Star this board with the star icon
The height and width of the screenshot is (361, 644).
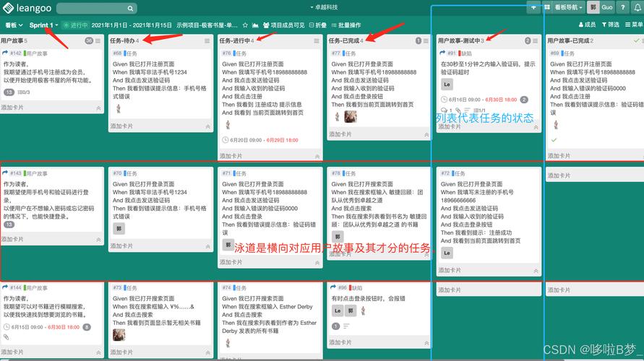[245, 25]
